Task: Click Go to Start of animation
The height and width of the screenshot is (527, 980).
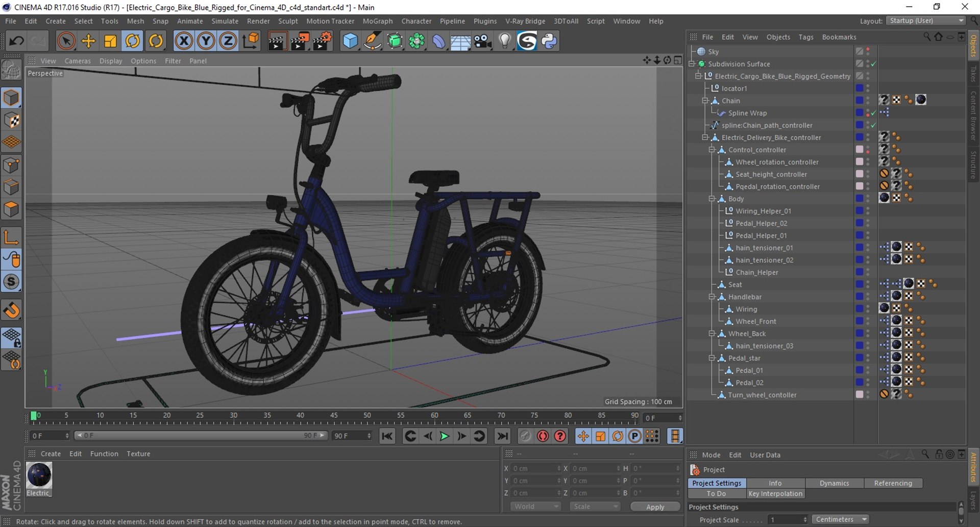Action: (x=387, y=436)
